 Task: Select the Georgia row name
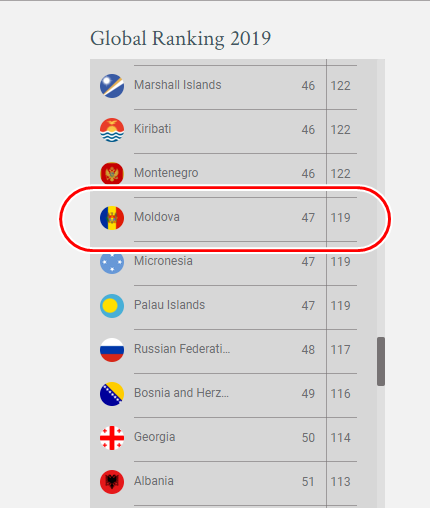[154, 437]
